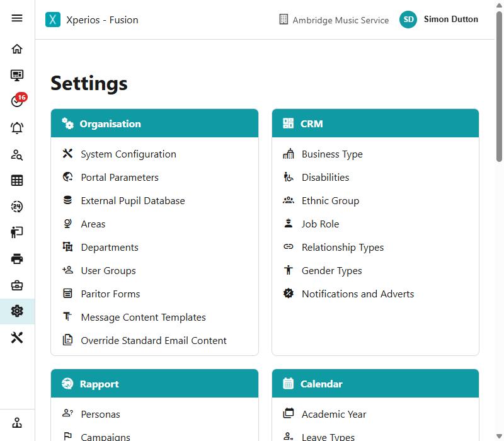Open the person search sidebar icon
The image size is (504, 441).
(x=17, y=154)
